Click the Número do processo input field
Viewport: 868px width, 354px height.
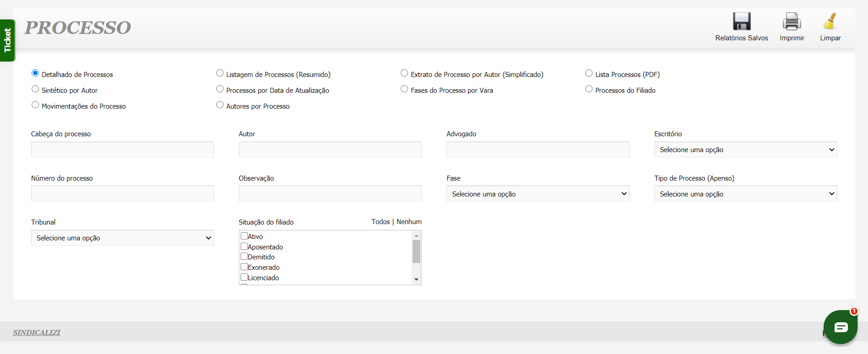point(122,194)
